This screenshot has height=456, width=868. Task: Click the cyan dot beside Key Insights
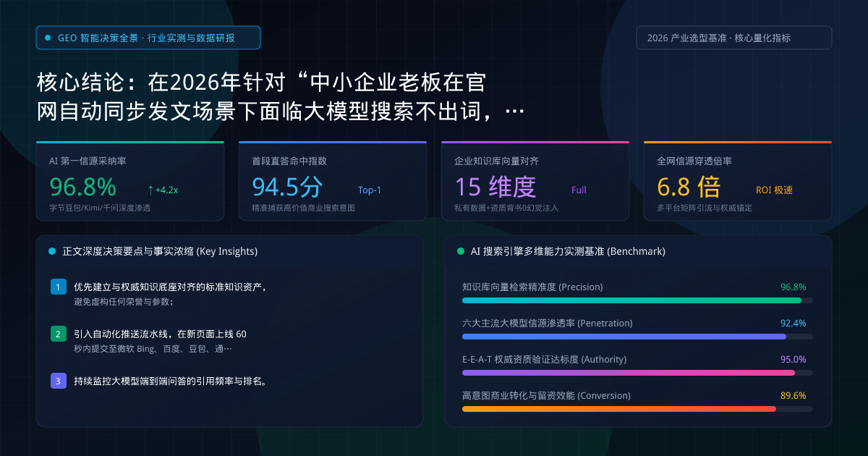click(52, 251)
